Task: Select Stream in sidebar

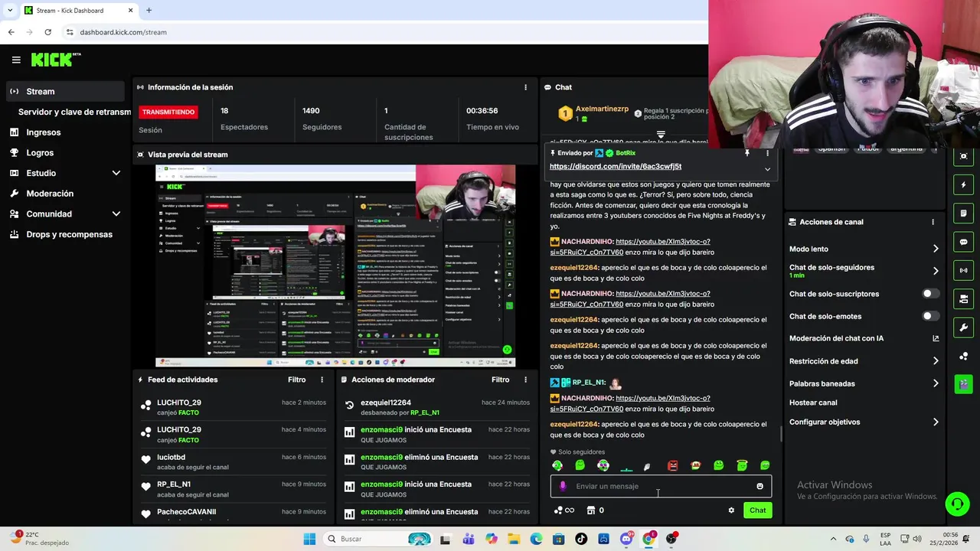Action: [x=65, y=92]
